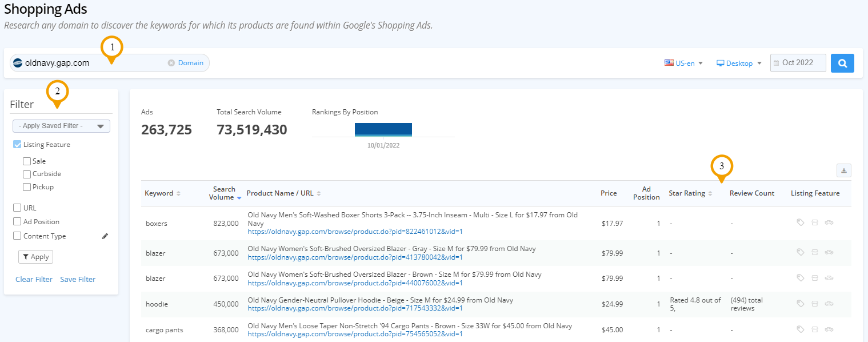Click the Old Navy favicon in domain field
This screenshot has width=868, height=342.
(18, 63)
